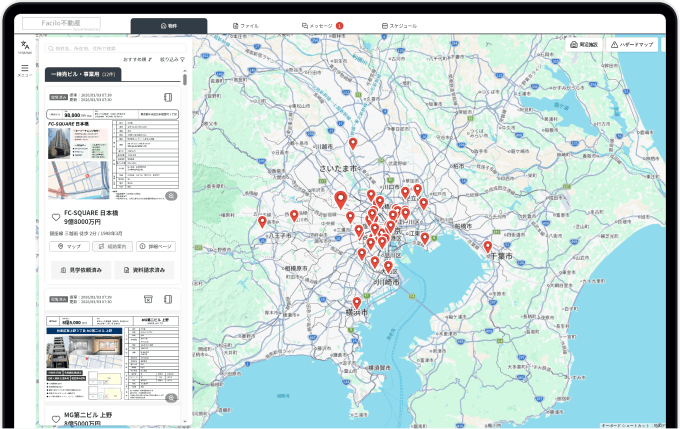Focus the property search input field
Screen dimensions: 680x429
(x=116, y=49)
